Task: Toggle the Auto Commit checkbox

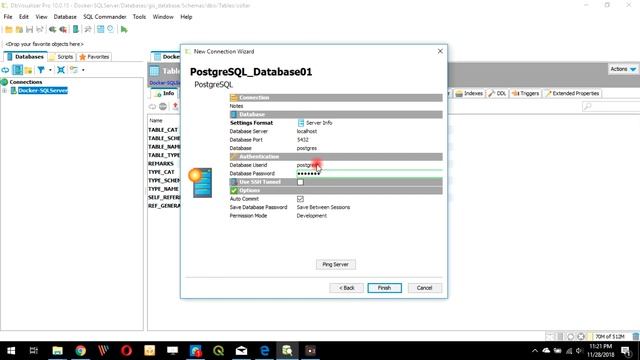Action: (x=300, y=199)
